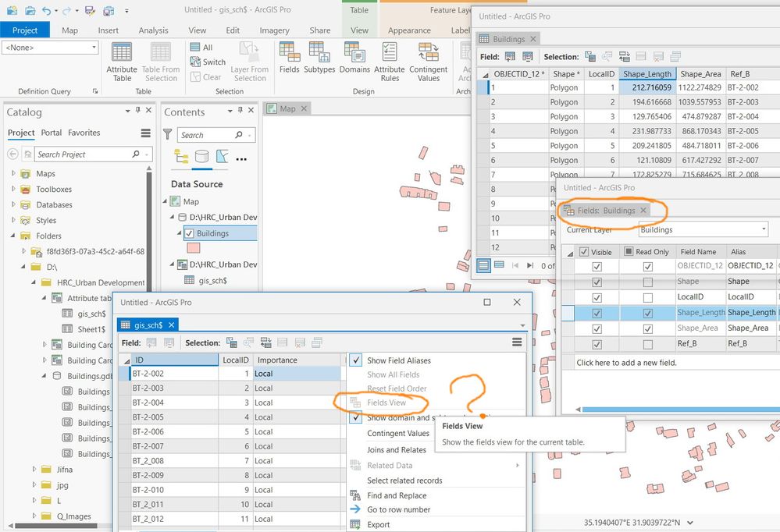This screenshot has height=532, width=780.
Task: Click Contingent Values menu entry
Action: 398,433
